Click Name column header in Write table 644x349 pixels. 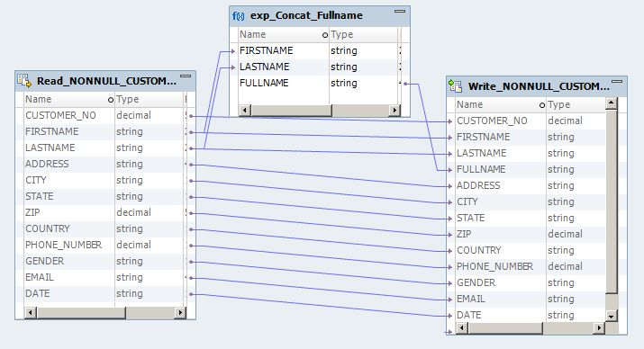pos(501,104)
